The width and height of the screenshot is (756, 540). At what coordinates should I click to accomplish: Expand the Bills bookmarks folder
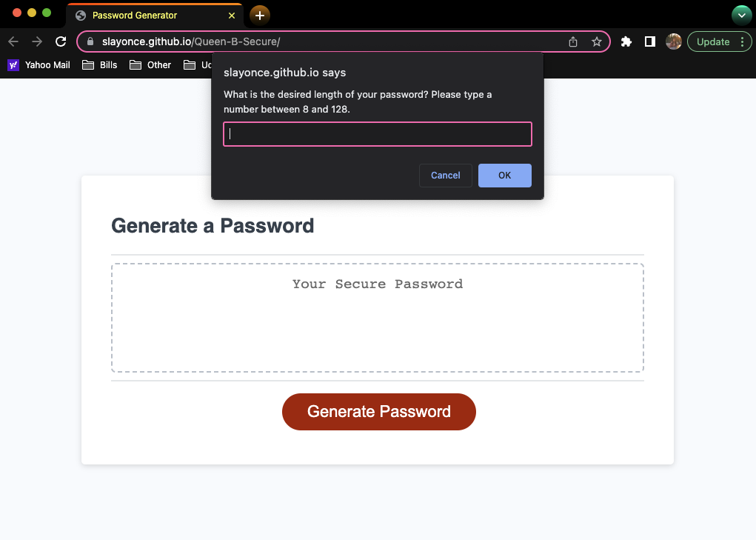tap(99, 65)
